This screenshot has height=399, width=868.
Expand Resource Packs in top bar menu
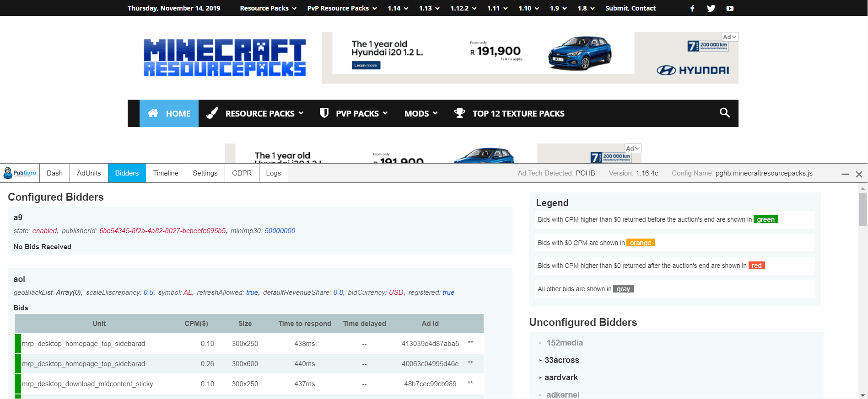point(268,8)
